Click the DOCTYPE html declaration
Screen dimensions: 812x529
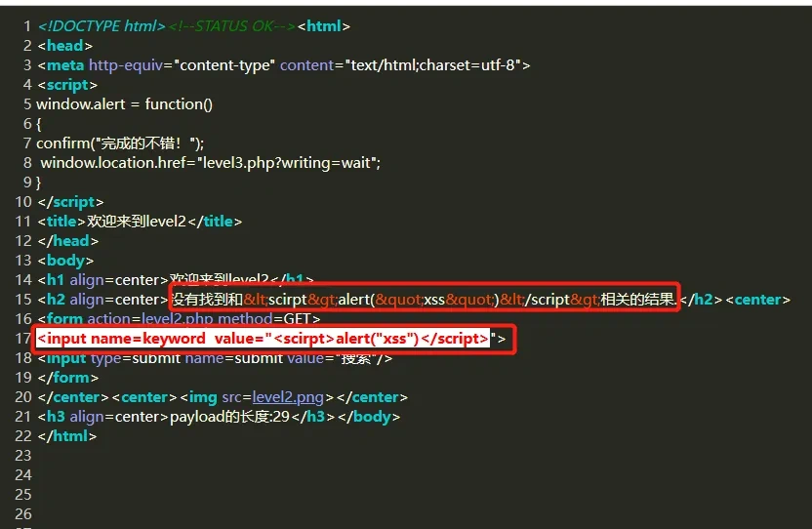(x=101, y=26)
